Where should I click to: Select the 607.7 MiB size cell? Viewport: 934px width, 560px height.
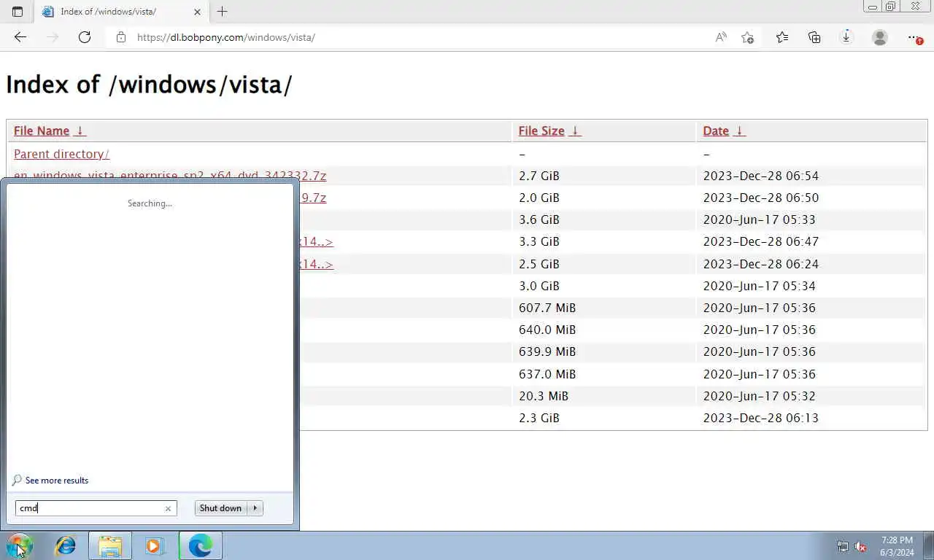547,308
